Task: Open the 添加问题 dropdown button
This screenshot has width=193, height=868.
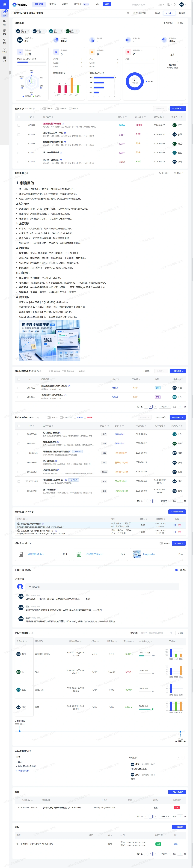Action: pos(178,371)
